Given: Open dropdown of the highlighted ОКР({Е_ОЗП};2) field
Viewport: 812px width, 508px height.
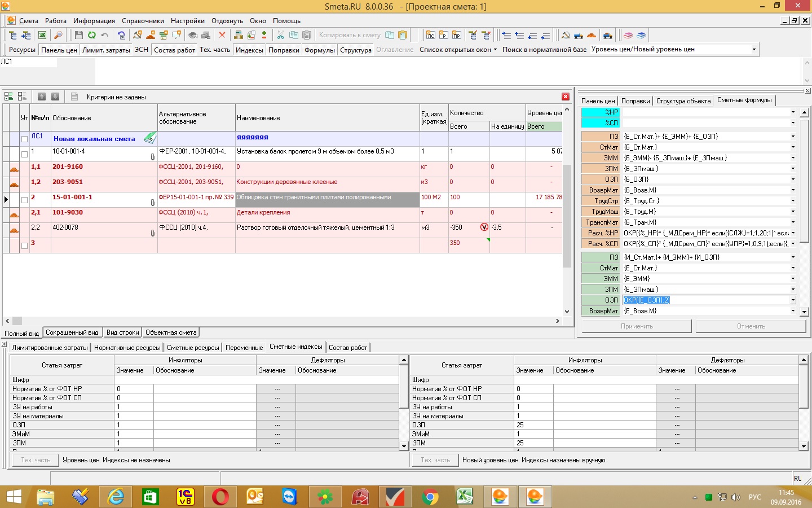Looking at the screenshot, I should point(793,300).
